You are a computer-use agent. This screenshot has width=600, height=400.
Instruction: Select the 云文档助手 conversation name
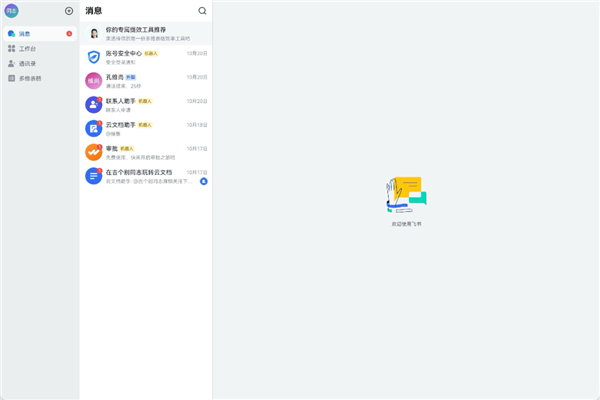click(x=121, y=125)
